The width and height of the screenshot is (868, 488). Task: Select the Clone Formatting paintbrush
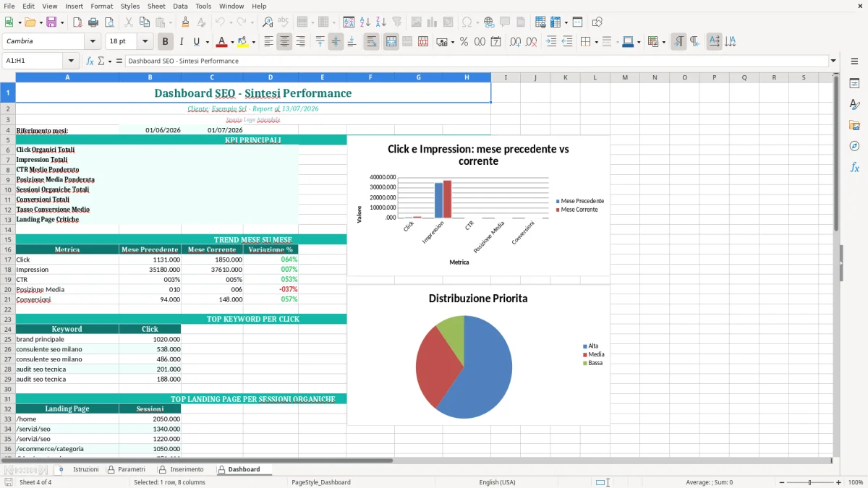pos(185,22)
